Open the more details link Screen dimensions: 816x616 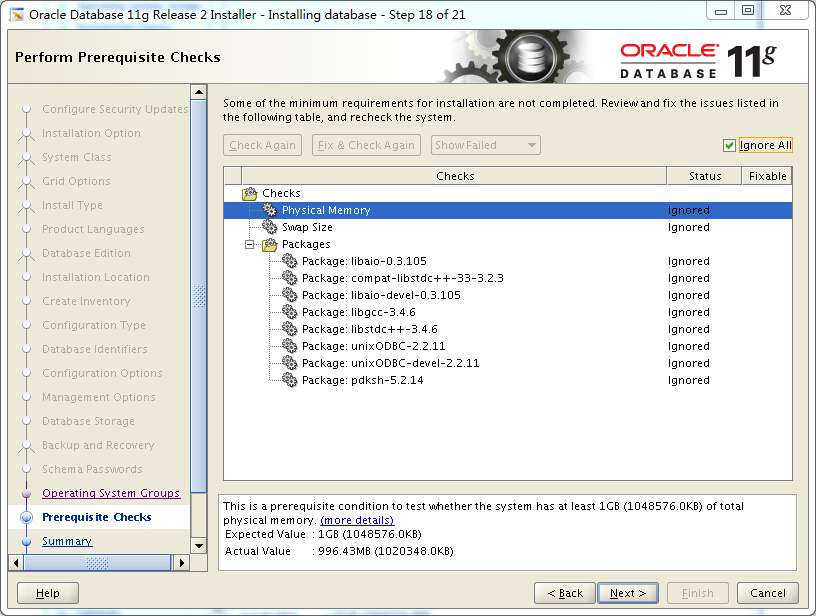357,520
